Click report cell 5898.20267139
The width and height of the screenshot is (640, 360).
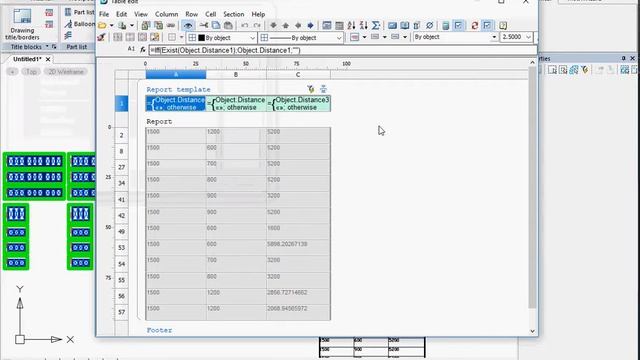tap(298, 248)
